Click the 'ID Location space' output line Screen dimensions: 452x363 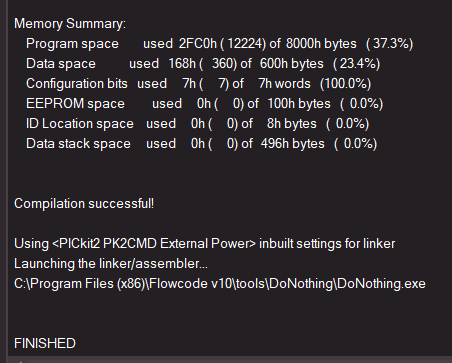(x=198, y=124)
